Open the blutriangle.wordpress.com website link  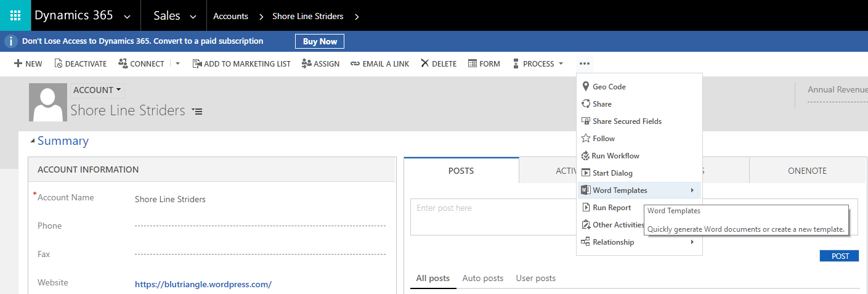coord(203,284)
